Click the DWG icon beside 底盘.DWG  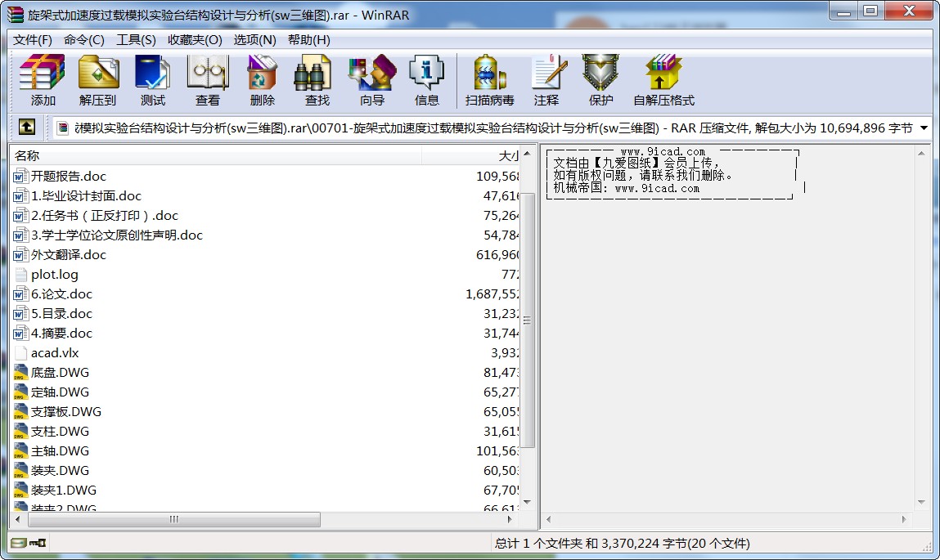point(21,373)
